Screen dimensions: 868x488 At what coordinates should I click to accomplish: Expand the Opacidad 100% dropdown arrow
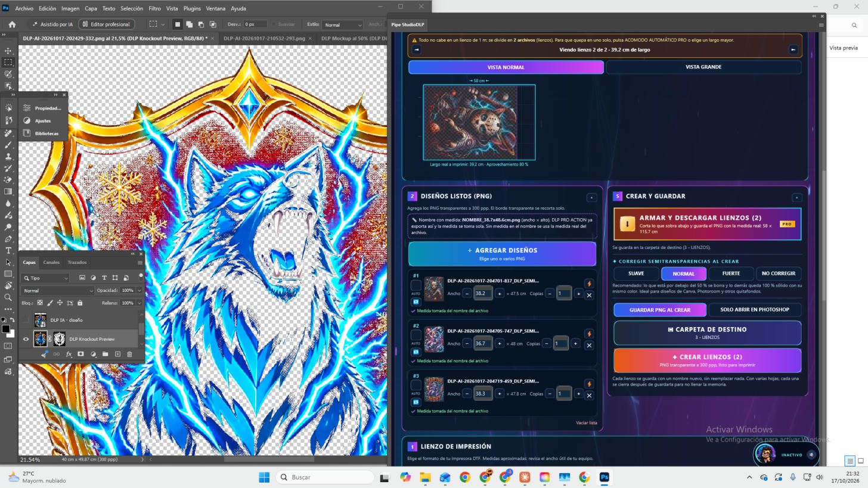click(x=139, y=291)
